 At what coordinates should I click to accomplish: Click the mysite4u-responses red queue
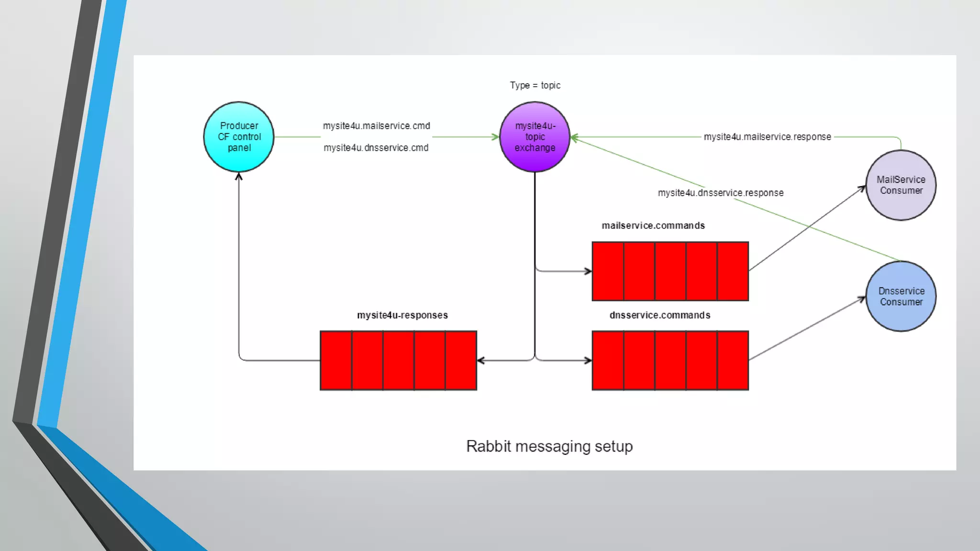pos(398,360)
